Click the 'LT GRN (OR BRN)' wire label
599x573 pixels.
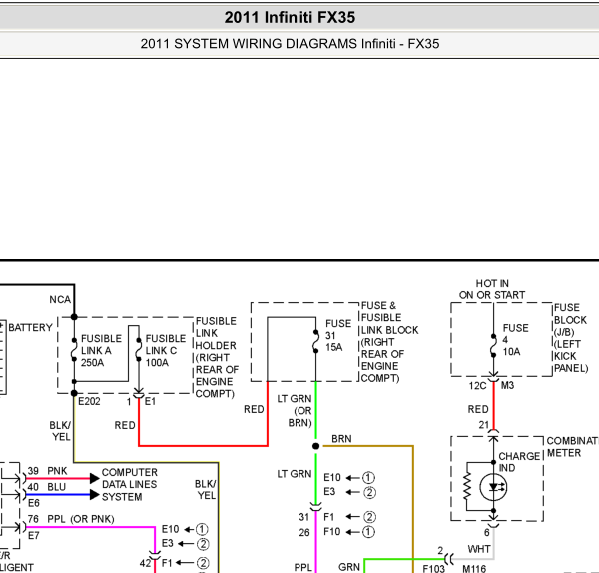295,411
